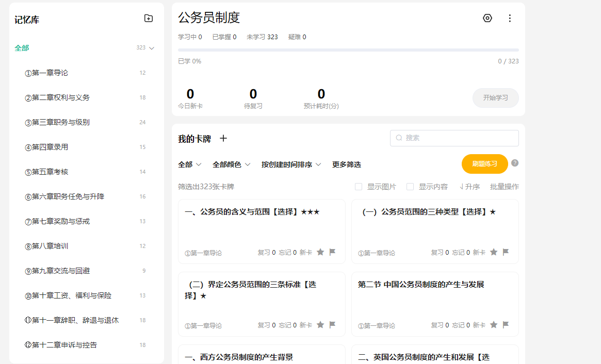The height and width of the screenshot is (364, 601).
Task: Click 批量操作 for batch actions
Action: pos(504,187)
